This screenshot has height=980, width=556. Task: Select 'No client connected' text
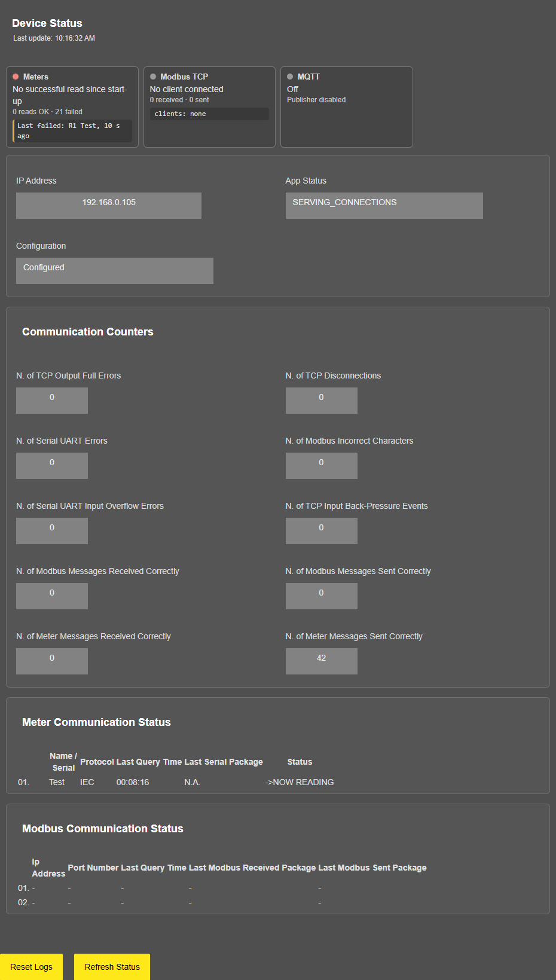[187, 89]
